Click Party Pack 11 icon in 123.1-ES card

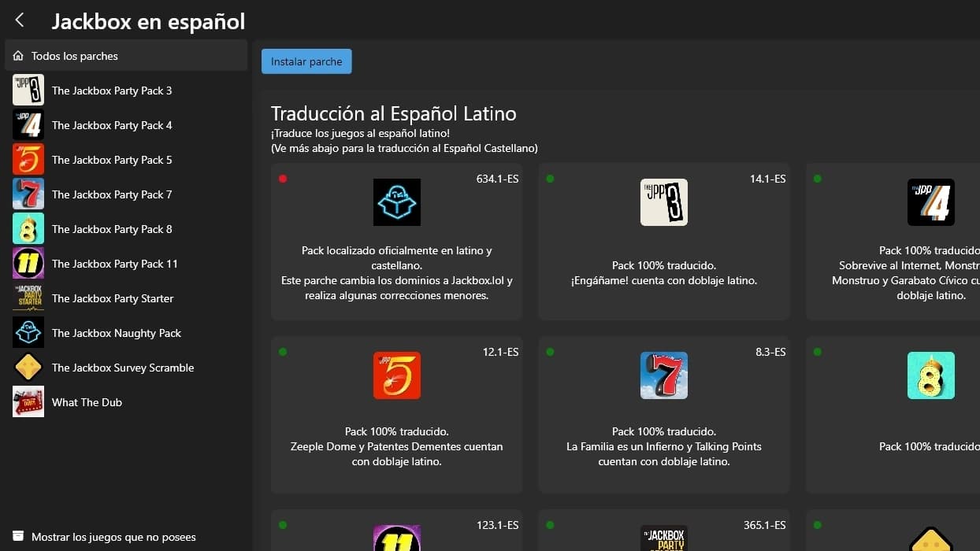coord(396,538)
